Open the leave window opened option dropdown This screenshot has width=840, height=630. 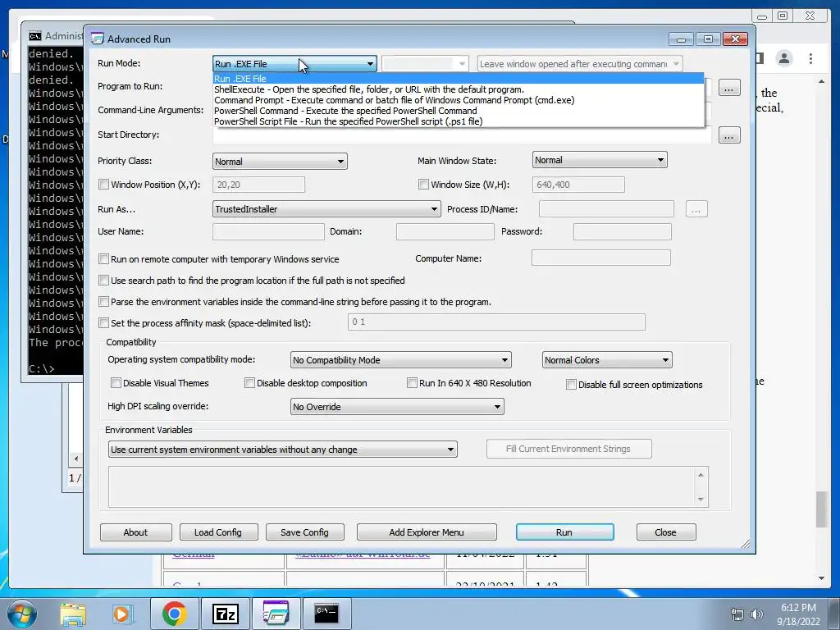(580, 64)
